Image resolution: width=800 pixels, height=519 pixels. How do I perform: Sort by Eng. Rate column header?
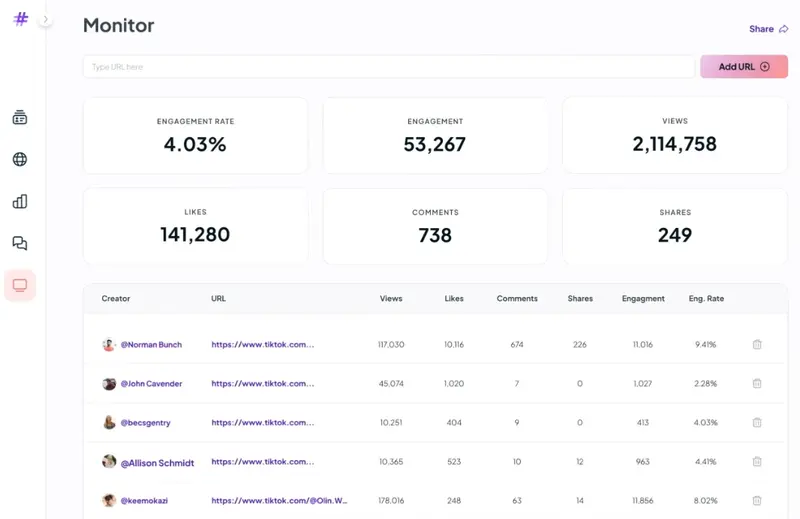click(x=704, y=299)
